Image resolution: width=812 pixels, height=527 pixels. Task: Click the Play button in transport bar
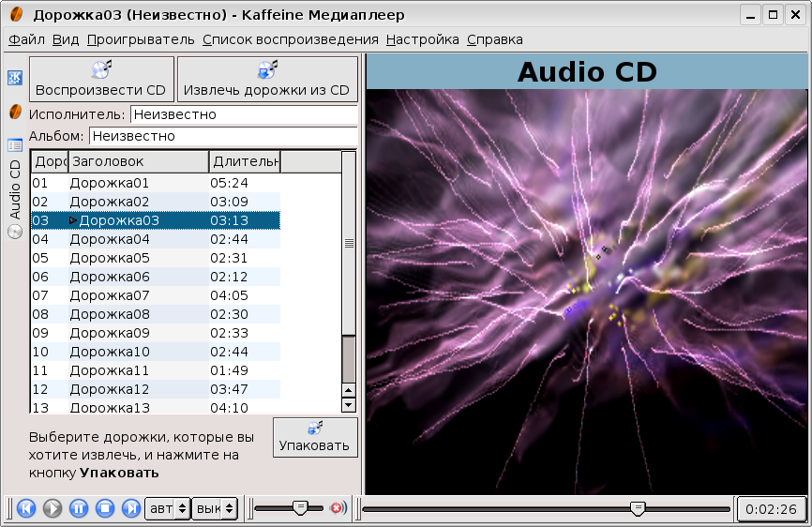click(53, 508)
